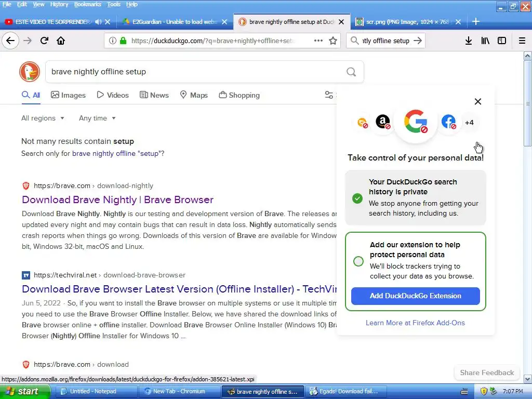Click the vertical scrollbar thumb
The height and width of the screenshot is (399, 532).
point(528,103)
